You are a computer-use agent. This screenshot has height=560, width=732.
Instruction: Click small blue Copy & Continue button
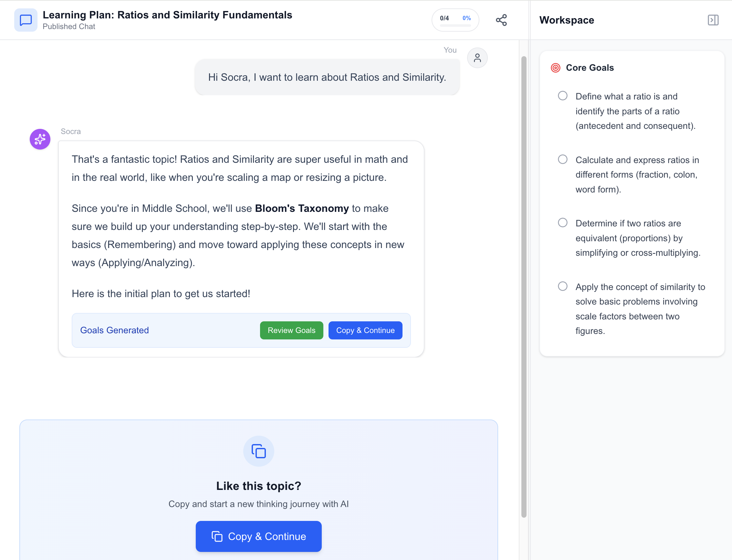click(365, 330)
